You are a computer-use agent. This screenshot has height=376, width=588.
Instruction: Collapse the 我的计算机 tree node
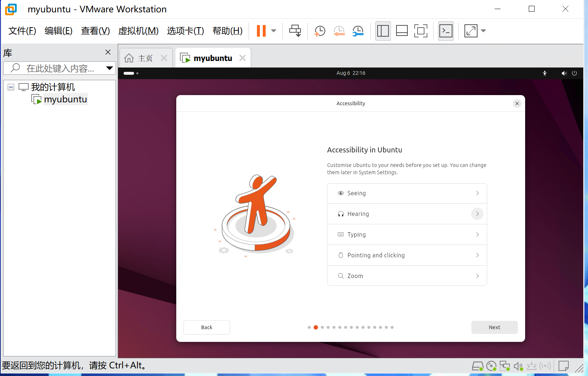[11, 87]
